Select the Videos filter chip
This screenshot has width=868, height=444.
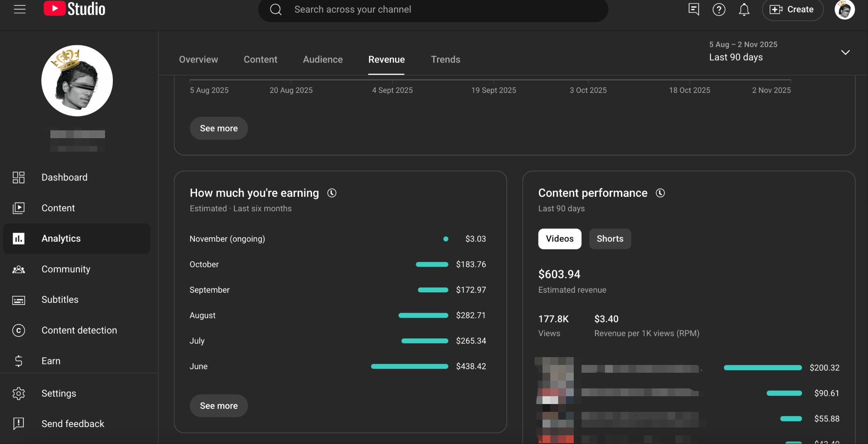[x=559, y=239]
